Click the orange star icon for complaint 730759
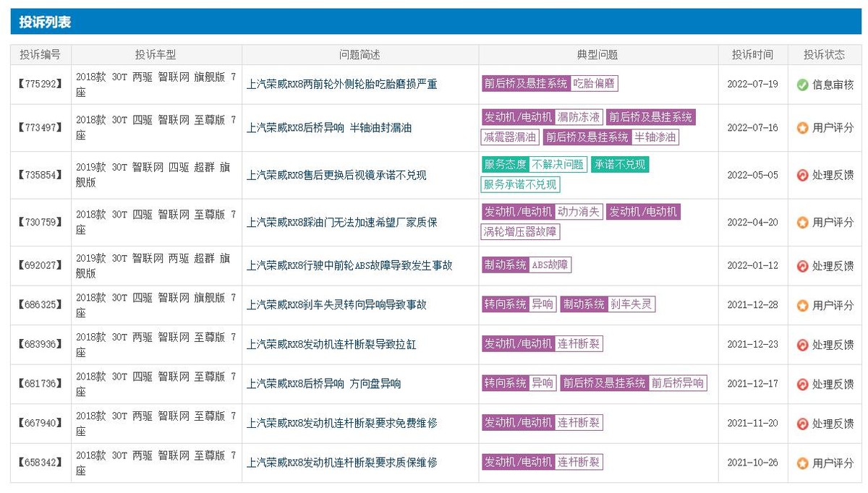 click(802, 223)
